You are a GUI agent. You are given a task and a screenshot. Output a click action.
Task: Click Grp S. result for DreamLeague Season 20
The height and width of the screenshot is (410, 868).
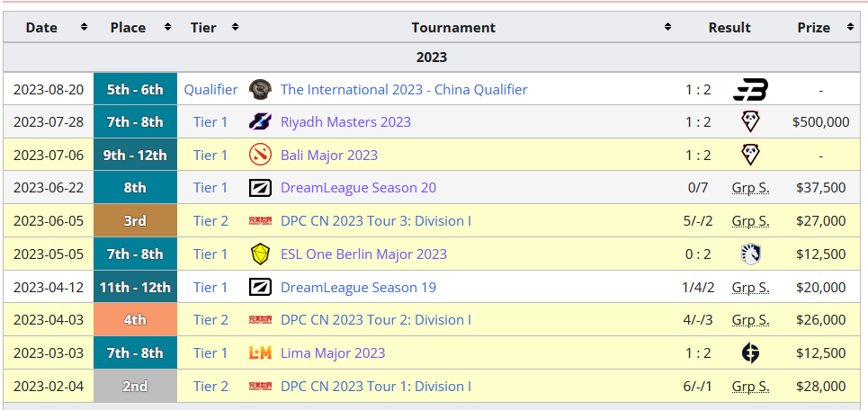750,188
